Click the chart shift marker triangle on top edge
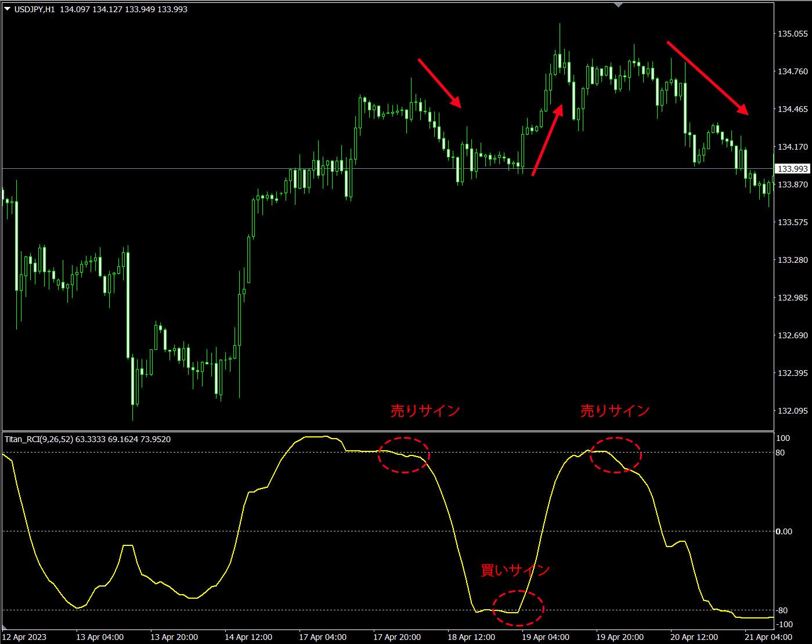812x644 pixels. (619, 5)
